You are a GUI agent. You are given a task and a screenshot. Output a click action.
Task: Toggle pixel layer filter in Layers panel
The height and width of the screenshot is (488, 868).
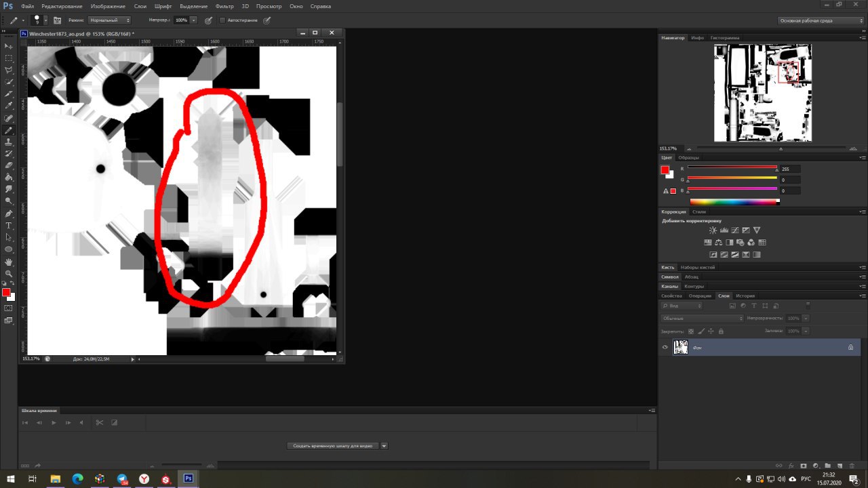[734, 306]
